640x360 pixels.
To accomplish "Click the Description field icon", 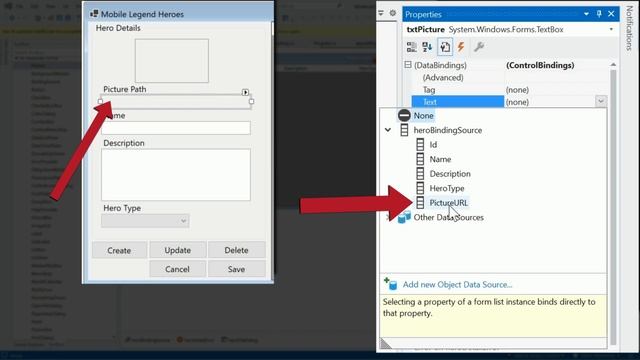I will click(420, 174).
